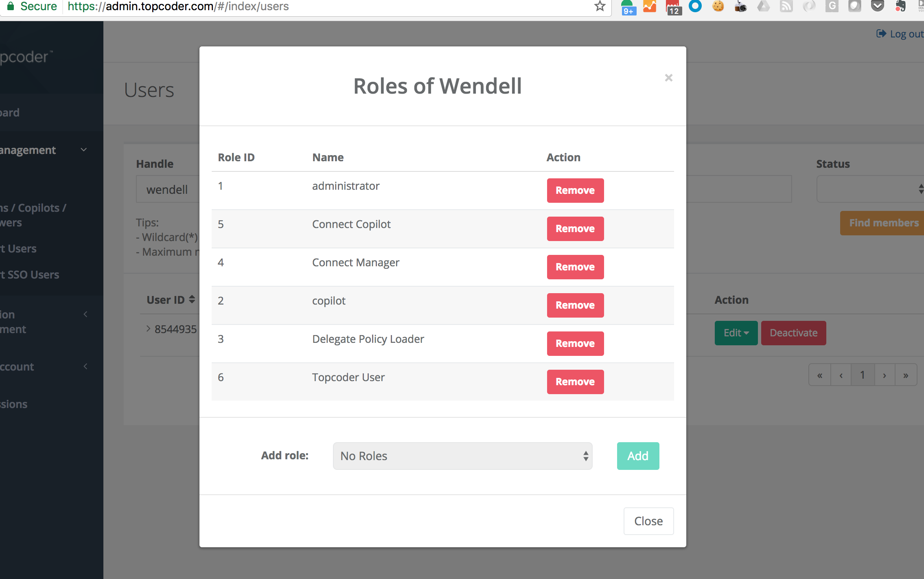Click the cookie extension icon

718,6
